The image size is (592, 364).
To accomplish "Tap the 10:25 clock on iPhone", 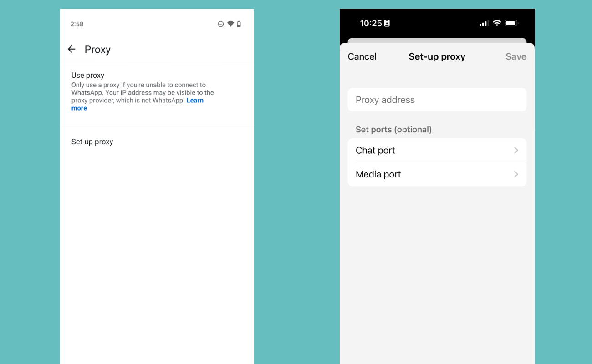I will pyautogui.click(x=371, y=23).
